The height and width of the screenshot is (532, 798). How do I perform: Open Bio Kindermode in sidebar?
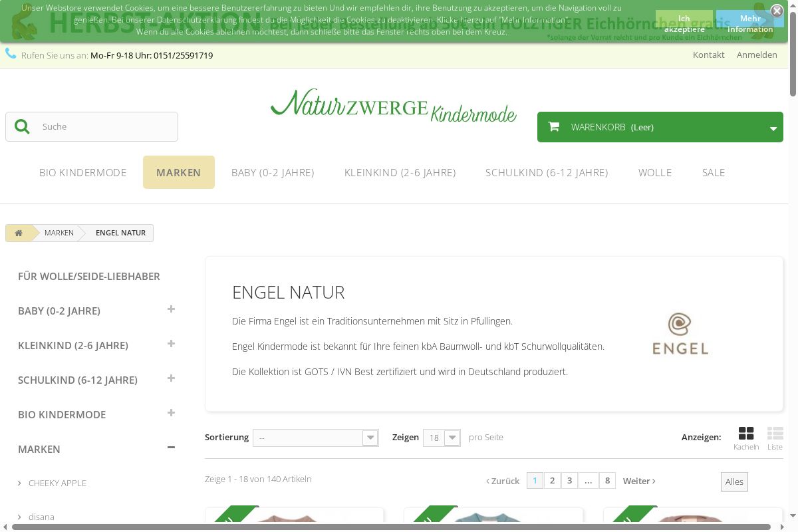coord(62,414)
